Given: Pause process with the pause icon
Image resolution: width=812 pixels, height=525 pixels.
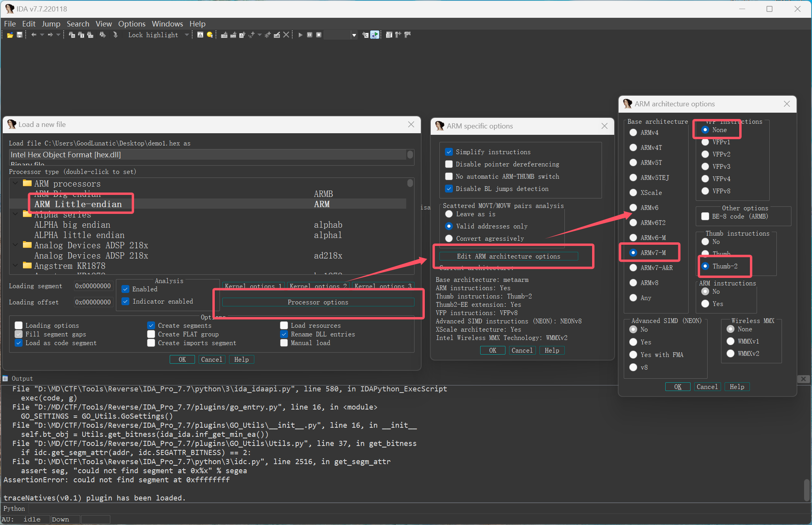Looking at the screenshot, I should [x=310, y=35].
